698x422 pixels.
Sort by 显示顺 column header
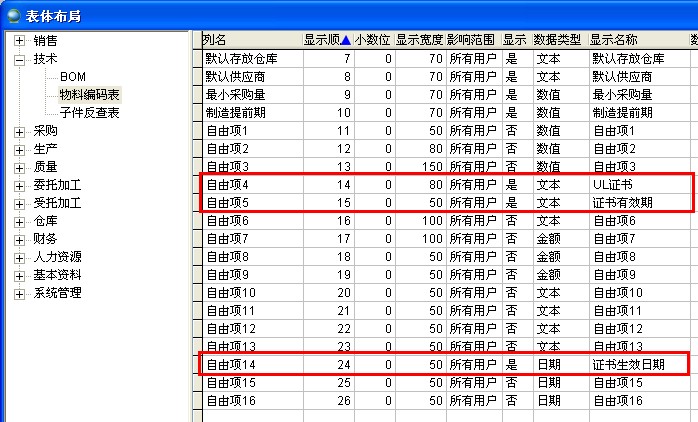coord(327,40)
